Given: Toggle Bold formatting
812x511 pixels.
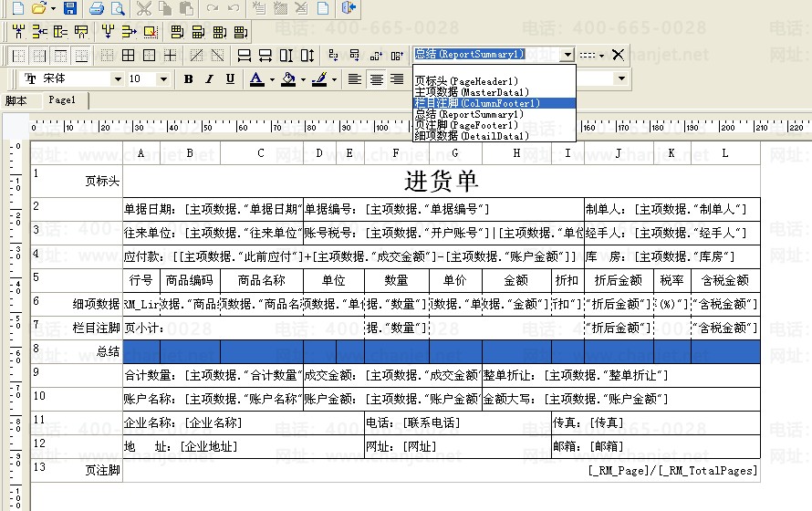Looking at the screenshot, I should tap(189, 79).
